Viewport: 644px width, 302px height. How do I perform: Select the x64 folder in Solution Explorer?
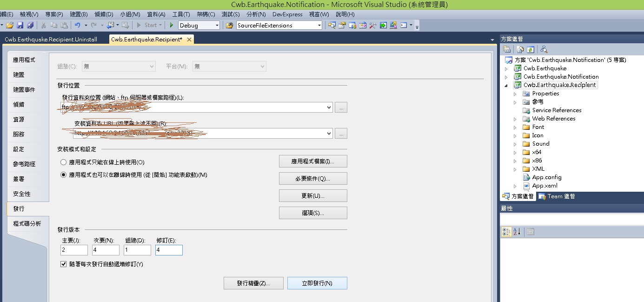[x=537, y=152]
